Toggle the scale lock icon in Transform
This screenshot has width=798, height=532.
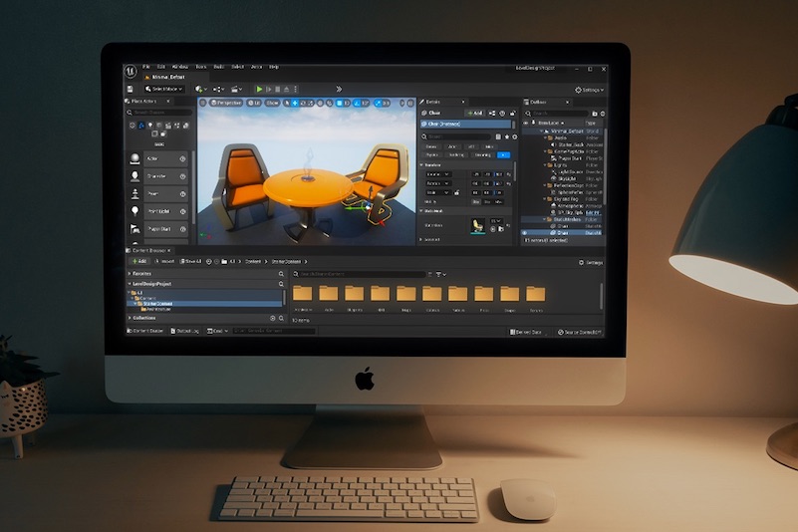(457, 192)
